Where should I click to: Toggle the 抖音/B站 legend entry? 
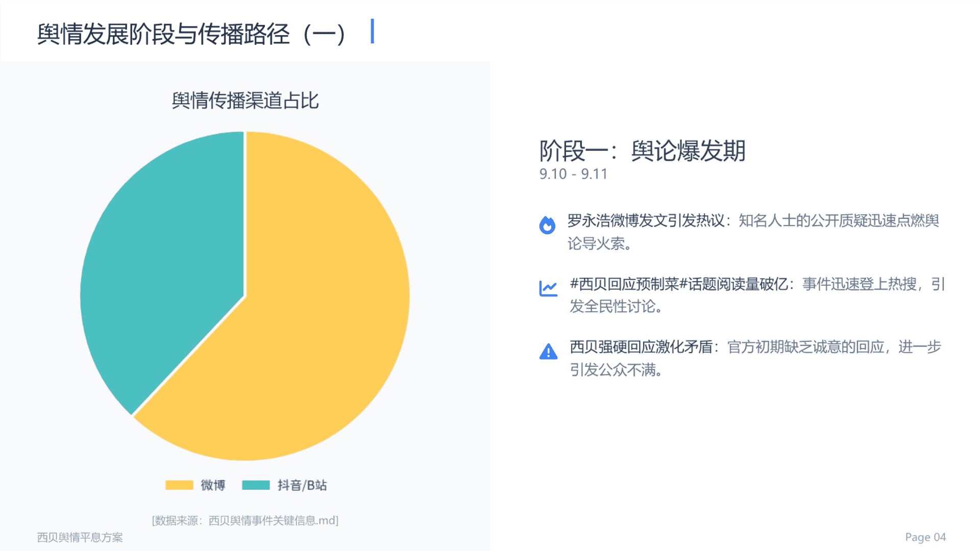pyautogui.click(x=284, y=485)
